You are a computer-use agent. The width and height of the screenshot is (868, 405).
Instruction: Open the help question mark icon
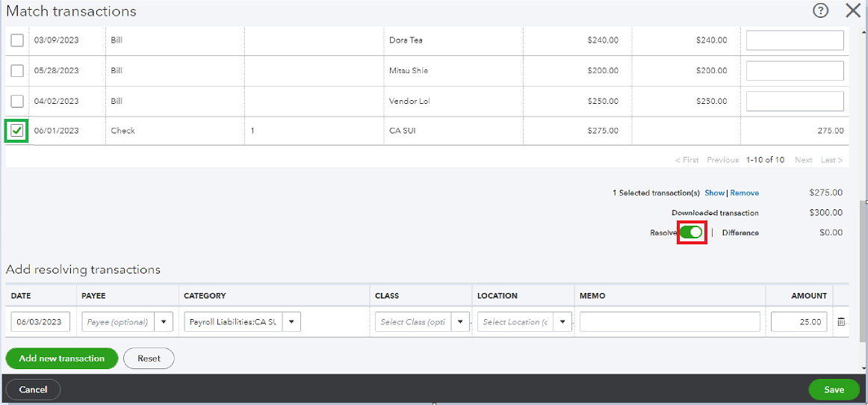pyautogui.click(x=821, y=10)
